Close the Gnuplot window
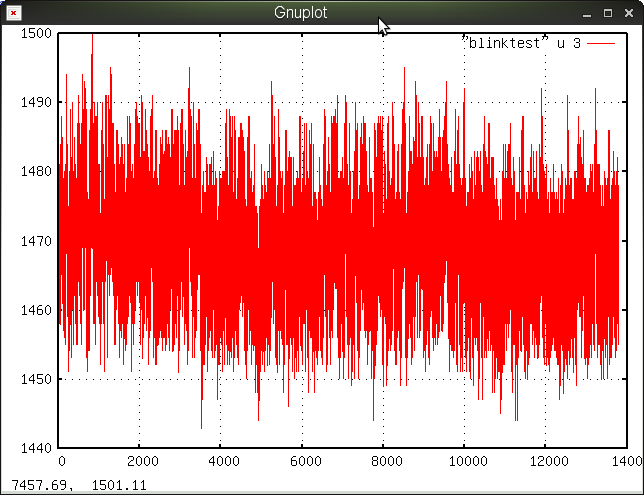The height and width of the screenshot is (495, 644). tap(628, 13)
